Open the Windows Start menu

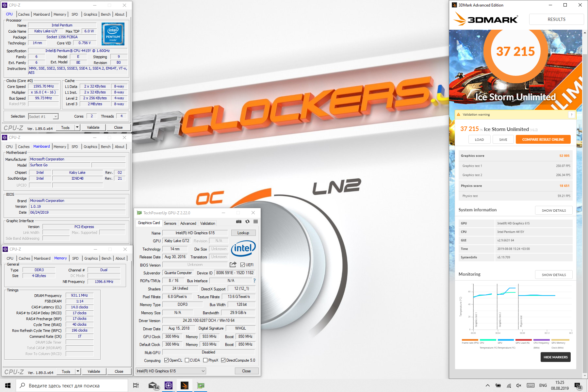point(8,385)
